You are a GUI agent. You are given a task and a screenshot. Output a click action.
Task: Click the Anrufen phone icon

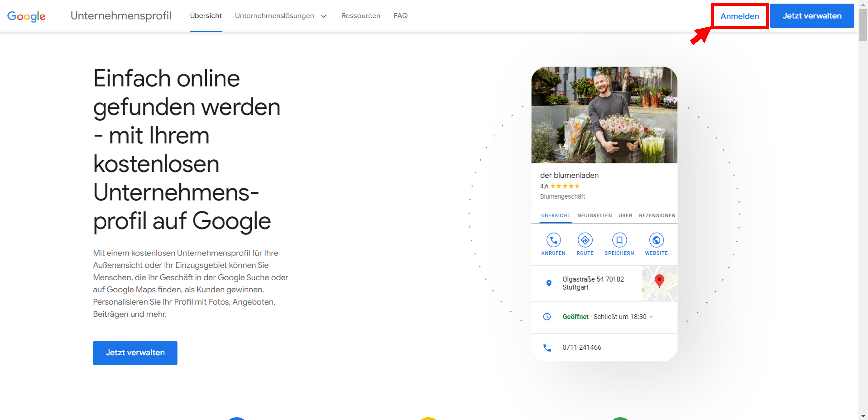[x=553, y=240]
